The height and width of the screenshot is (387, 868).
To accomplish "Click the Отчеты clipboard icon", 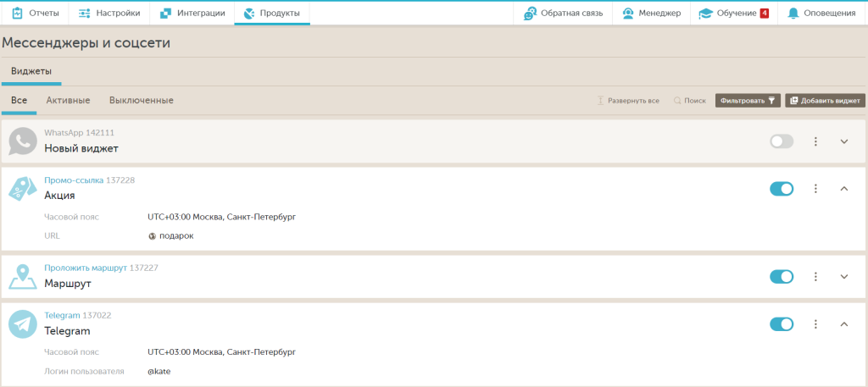I will point(17,13).
